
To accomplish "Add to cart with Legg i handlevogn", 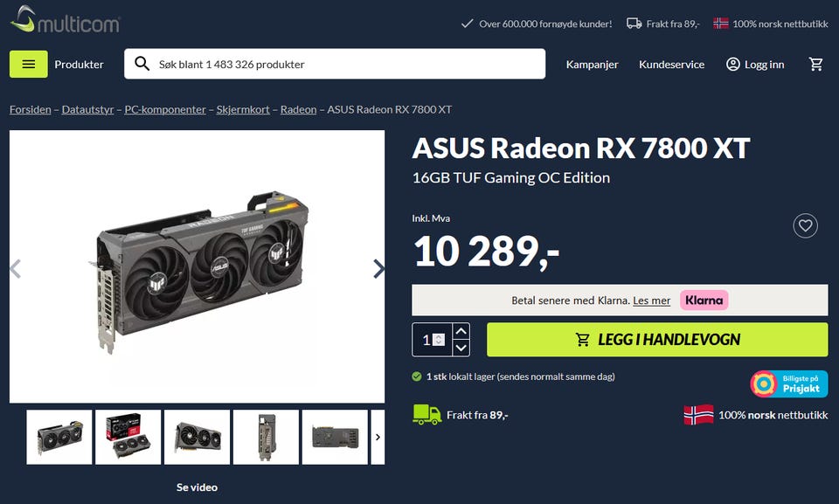I will 657,339.
